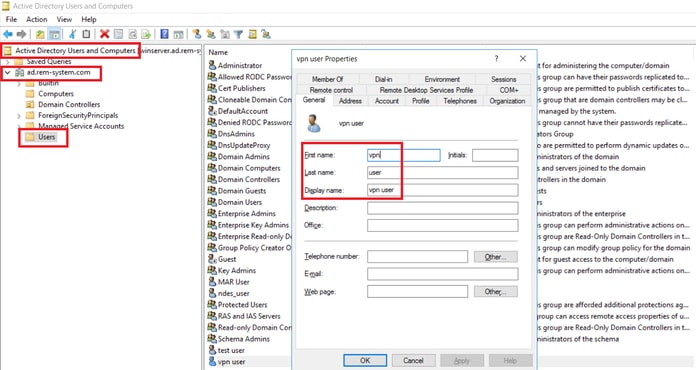Open the Account tab

(387, 101)
